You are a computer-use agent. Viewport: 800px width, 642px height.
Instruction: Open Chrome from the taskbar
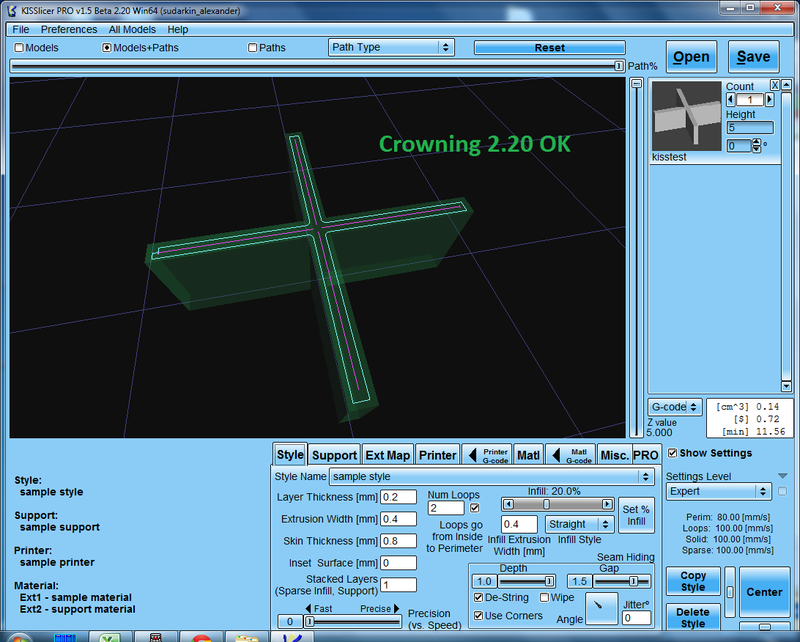[x=201, y=637]
